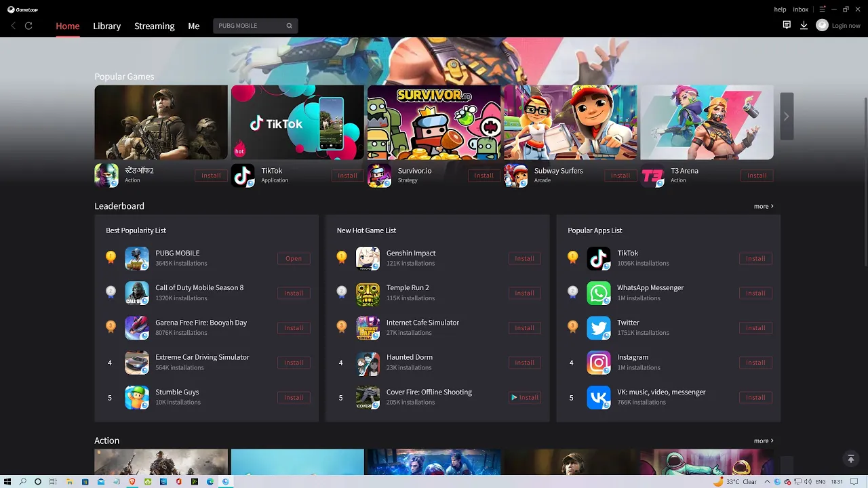Open Extreme Car Driving Simulator icon

[x=137, y=363]
